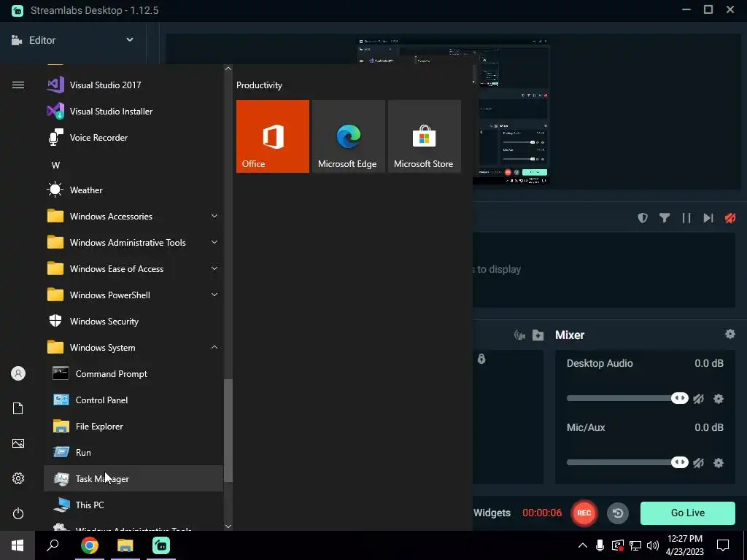Click the Office tile

pos(273,136)
